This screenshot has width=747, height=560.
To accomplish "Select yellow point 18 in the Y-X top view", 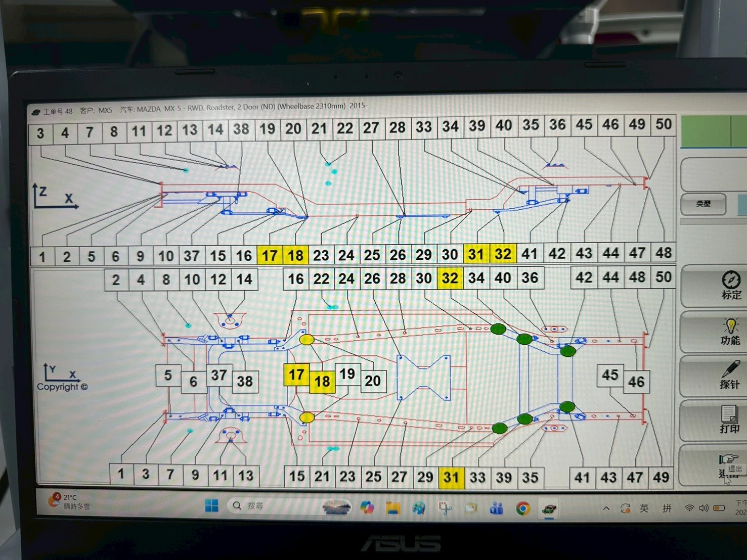I will (323, 381).
